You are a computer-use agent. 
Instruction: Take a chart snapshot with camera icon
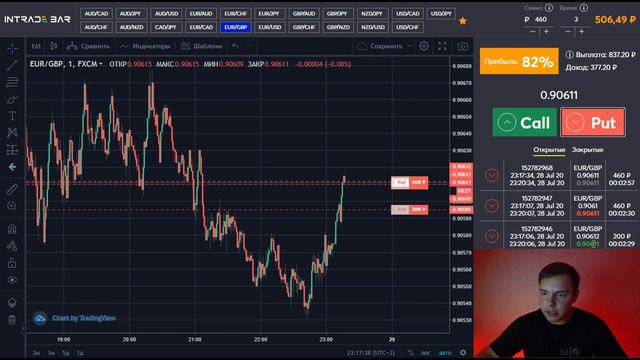(x=462, y=46)
